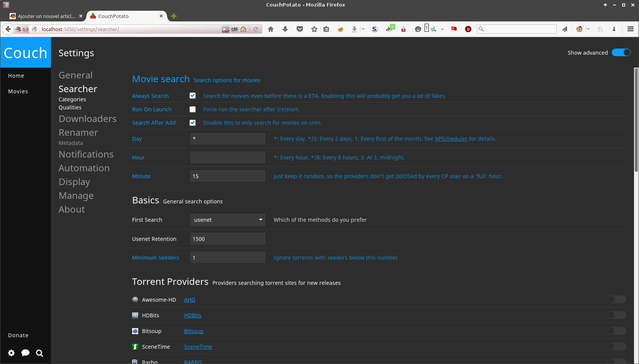Enable the Bitsoup provider toggle

pyautogui.click(x=617, y=331)
